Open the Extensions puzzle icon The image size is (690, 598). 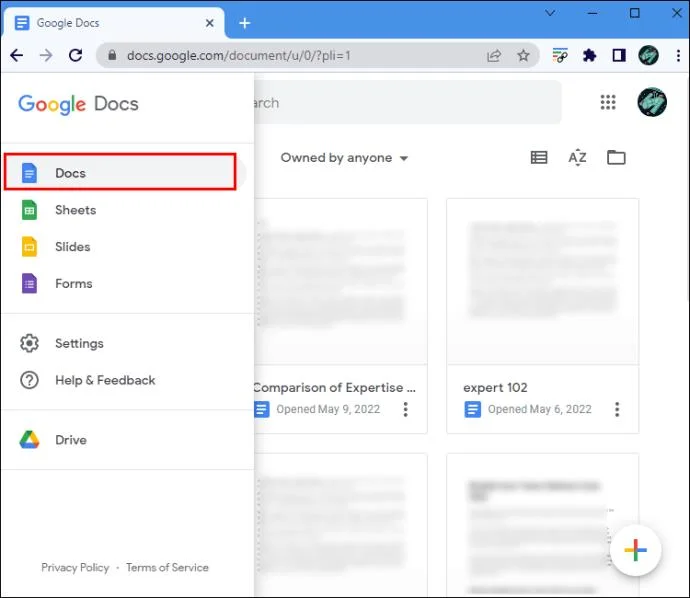tap(589, 55)
